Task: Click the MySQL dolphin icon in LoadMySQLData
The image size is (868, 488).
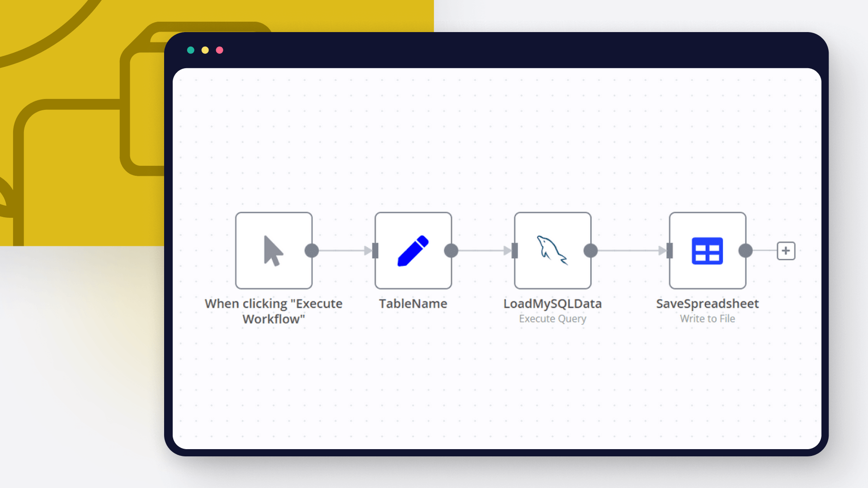Action: click(552, 250)
